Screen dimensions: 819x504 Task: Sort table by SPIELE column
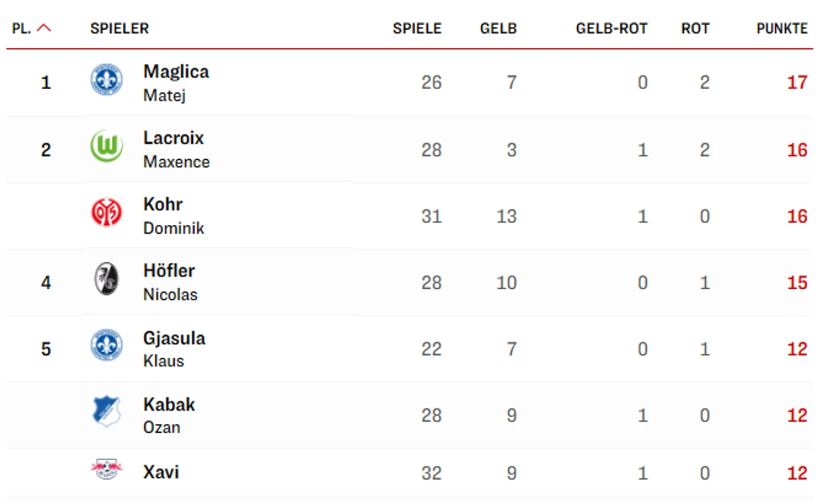tap(417, 29)
